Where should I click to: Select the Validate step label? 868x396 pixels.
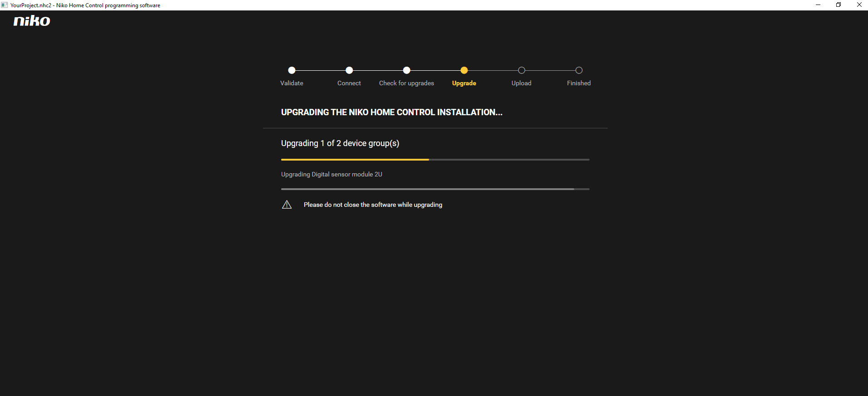[292, 83]
